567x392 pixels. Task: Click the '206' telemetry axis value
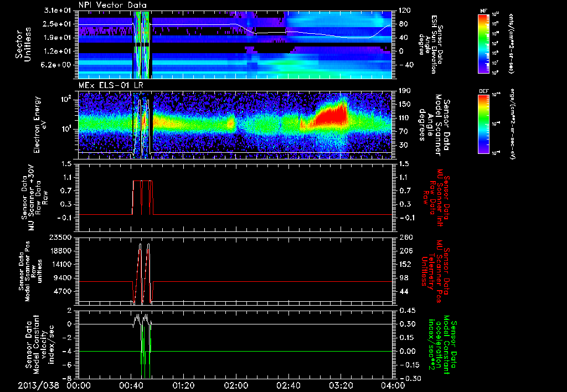405,251
